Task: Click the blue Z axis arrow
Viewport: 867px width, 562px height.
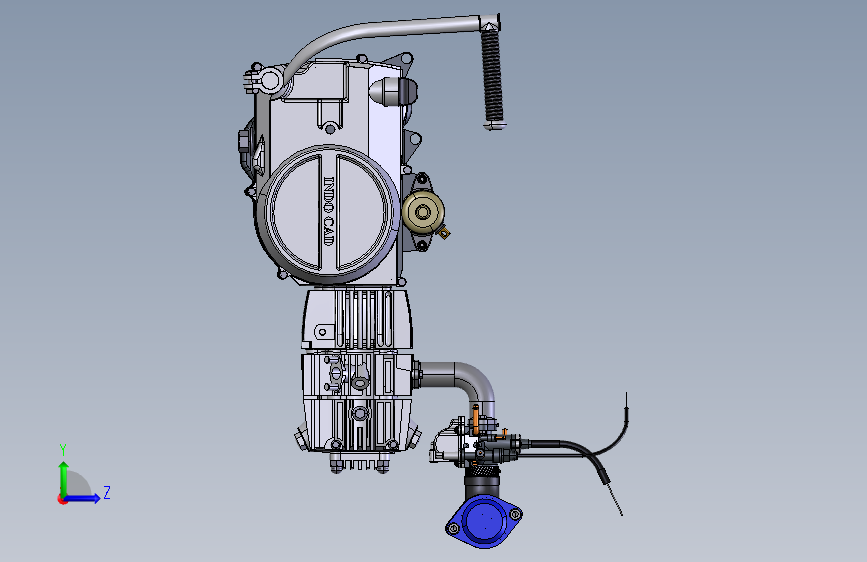Action: click(x=82, y=498)
